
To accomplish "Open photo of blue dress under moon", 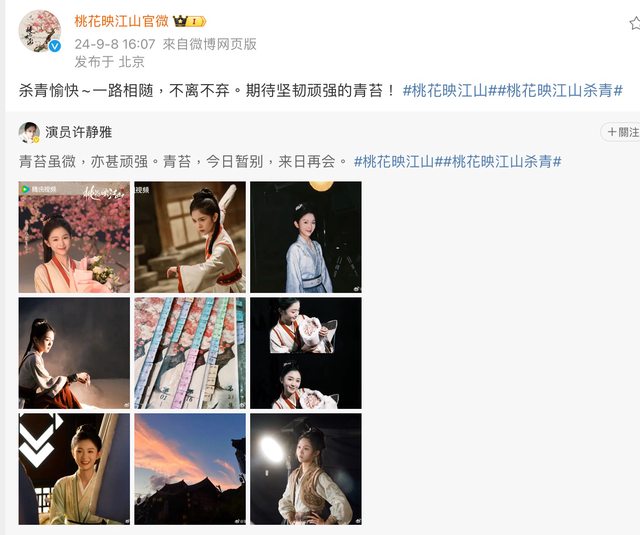I will click(x=306, y=237).
